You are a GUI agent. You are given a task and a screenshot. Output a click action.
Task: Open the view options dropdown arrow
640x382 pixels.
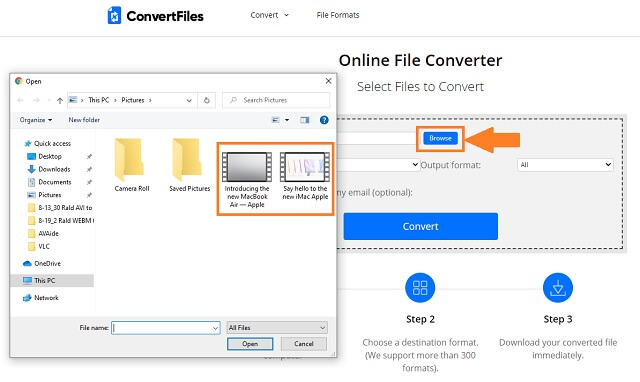(287, 120)
